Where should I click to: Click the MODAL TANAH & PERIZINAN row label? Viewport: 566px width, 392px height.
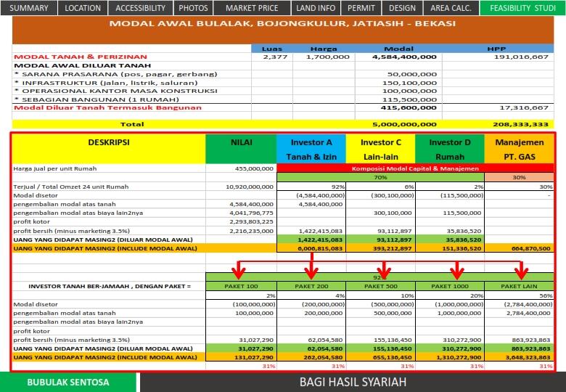pyautogui.click(x=81, y=57)
